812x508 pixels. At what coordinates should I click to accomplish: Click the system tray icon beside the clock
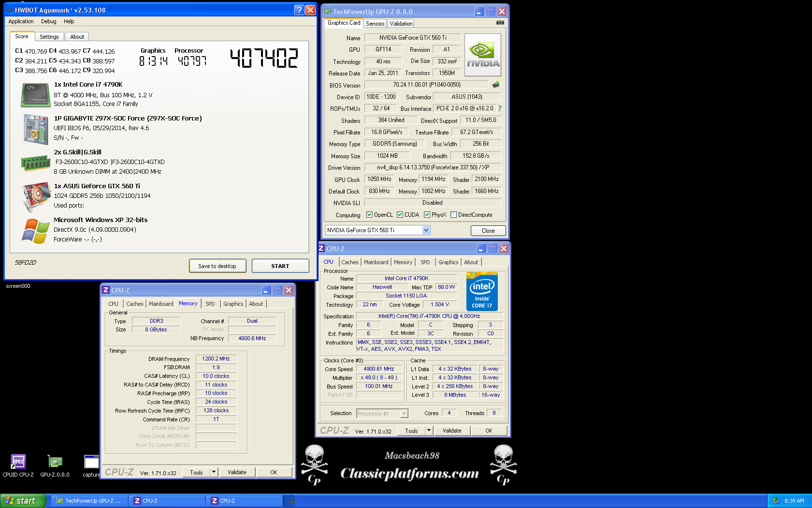[776, 501]
